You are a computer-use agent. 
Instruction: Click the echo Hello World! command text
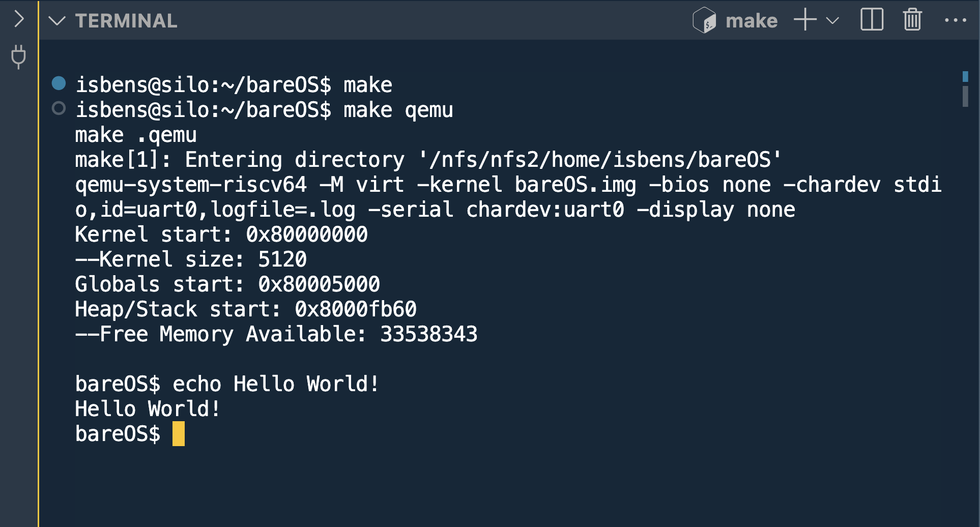pos(276,384)
